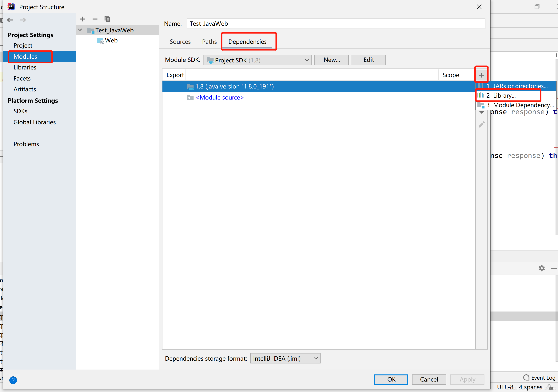Click the module Name input field
This screenshot has width=558, height=392.
tap(336, 24)
